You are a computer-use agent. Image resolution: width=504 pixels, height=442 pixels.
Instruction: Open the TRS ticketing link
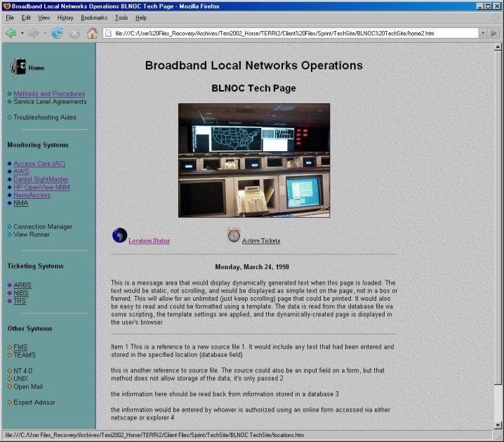pos(20,301)
